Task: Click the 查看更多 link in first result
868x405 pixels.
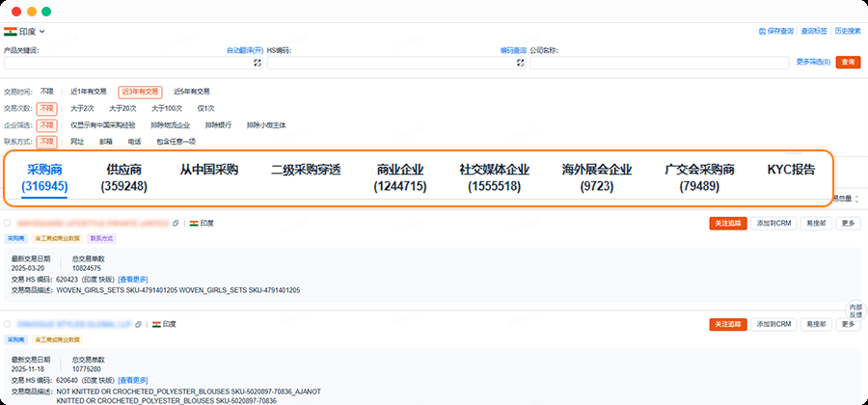Action: coord(132,280)
